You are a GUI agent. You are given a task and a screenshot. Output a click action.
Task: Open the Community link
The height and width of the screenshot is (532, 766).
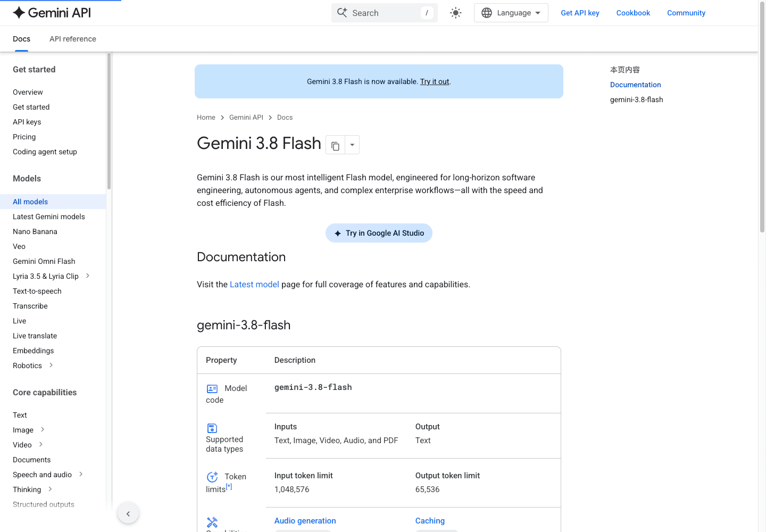point(686,13)
